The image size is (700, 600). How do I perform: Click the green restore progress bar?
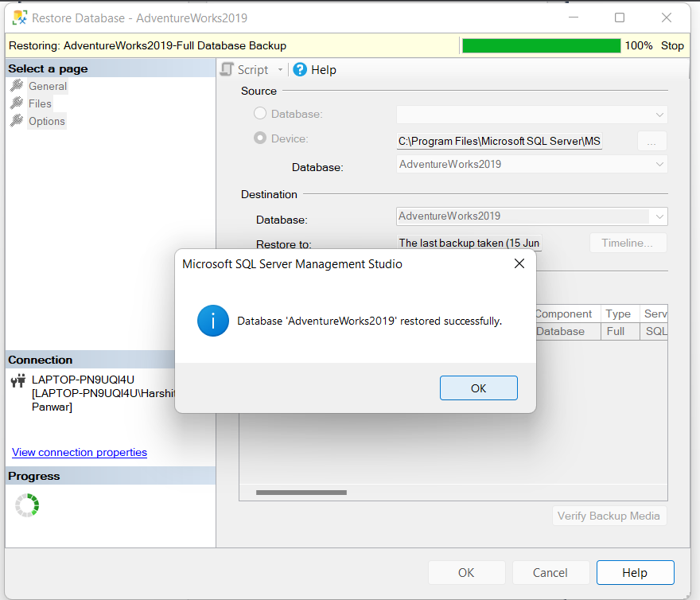click(541, 46)
